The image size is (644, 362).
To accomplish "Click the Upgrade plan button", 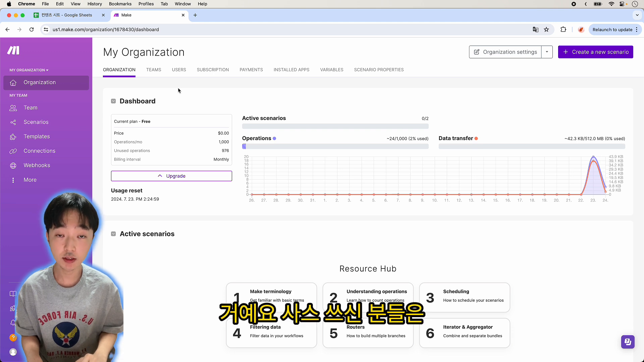I will [171, 176].
